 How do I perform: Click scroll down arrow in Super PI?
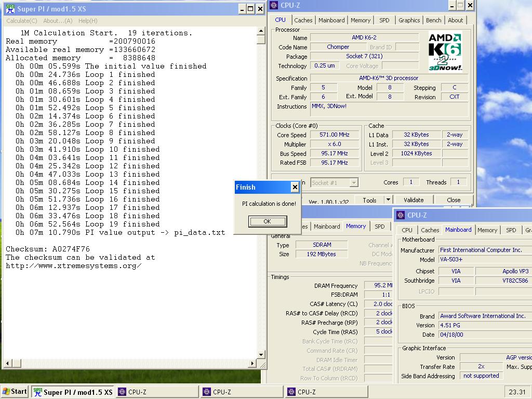(x=261, y=355)
